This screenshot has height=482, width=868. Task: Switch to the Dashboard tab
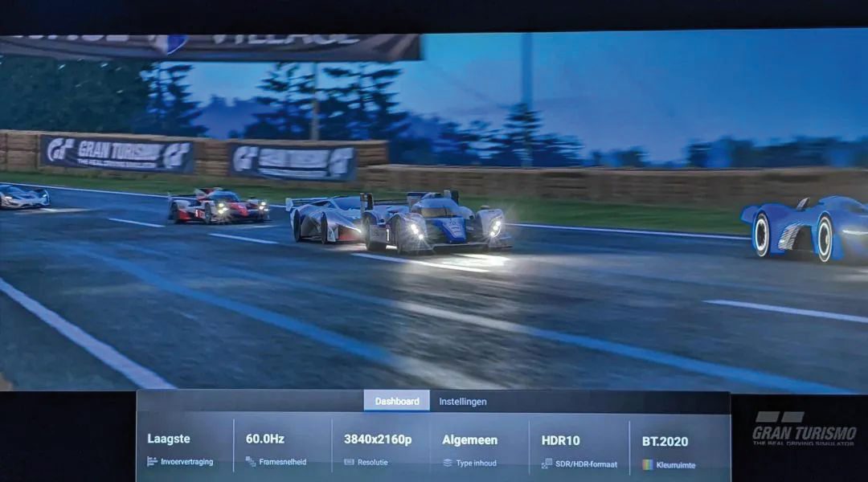pyautogui.click(x=396, y=401)
